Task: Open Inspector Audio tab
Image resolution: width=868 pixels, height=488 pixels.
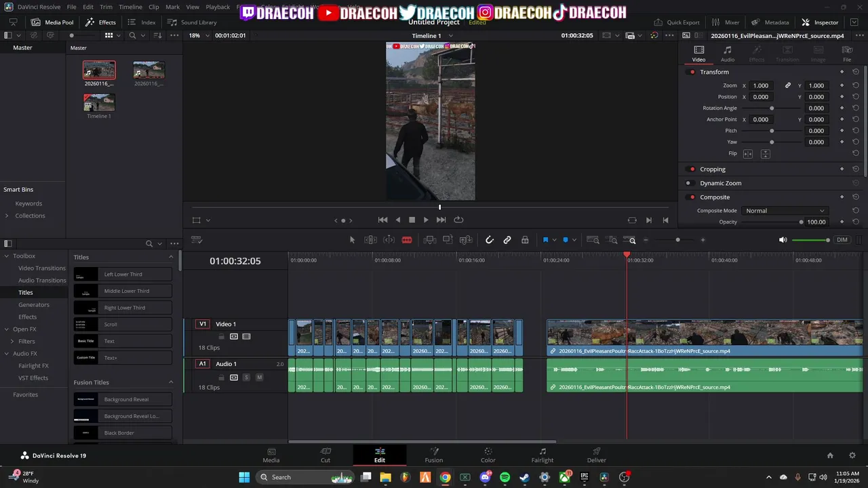Action: (x=728, y=54)
